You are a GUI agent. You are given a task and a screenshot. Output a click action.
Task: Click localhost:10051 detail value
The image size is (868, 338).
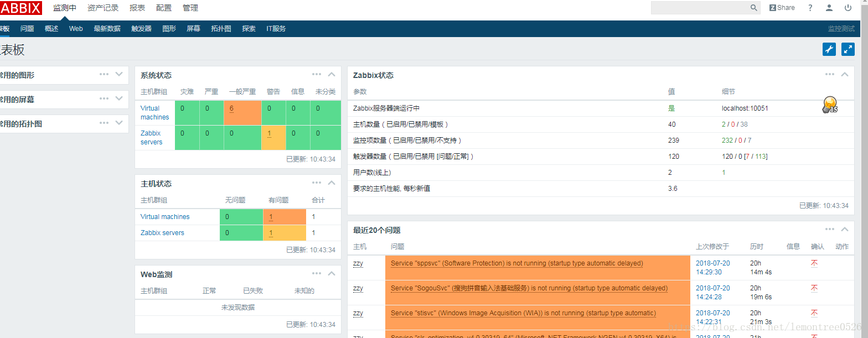tap(745, 108)
